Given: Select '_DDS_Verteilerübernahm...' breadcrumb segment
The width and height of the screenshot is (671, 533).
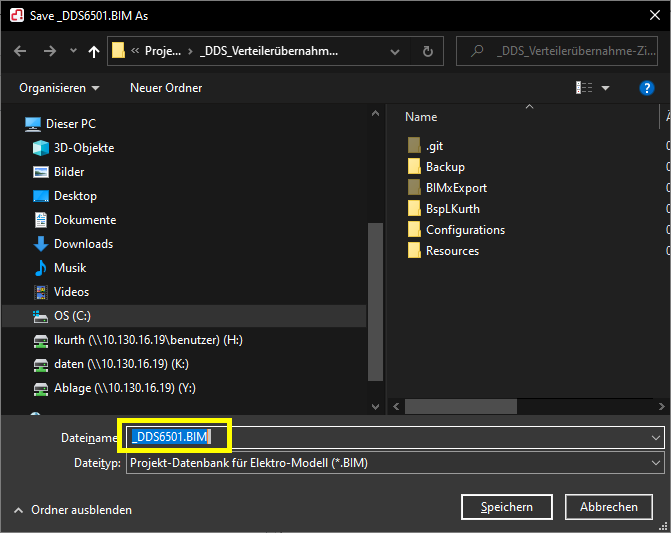Looking at the screenshot, I should point(269,51).
